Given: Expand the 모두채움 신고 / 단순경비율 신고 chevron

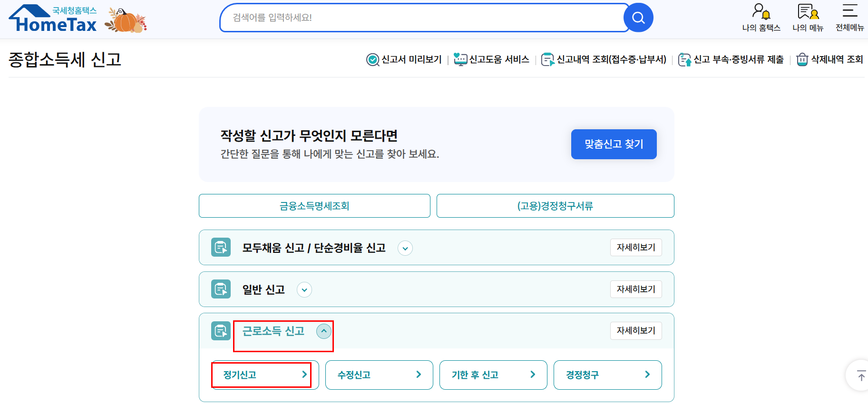Looking at the screenshot, I should (405, 248).
